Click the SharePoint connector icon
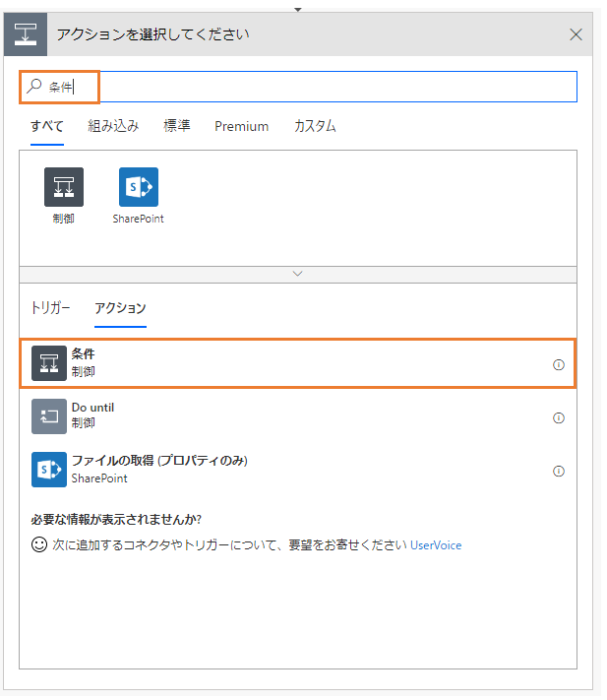Screen dimensions: 607x700 (140, 188)
